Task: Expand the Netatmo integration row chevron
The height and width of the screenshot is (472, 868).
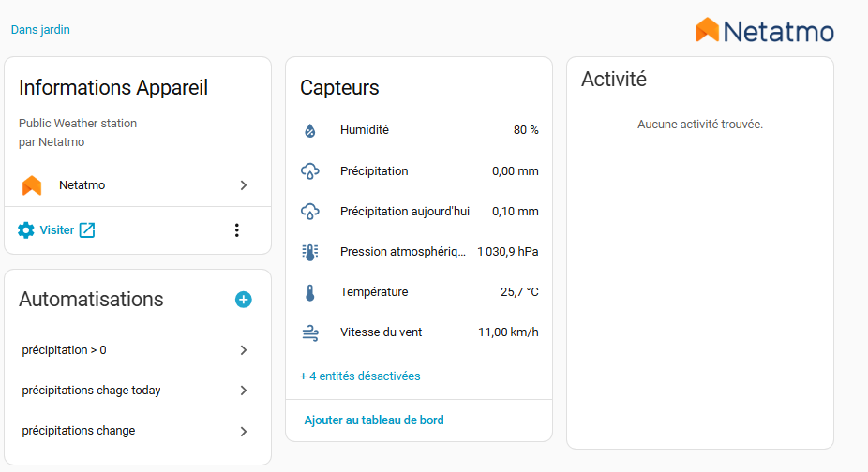Action: point(244,185)
